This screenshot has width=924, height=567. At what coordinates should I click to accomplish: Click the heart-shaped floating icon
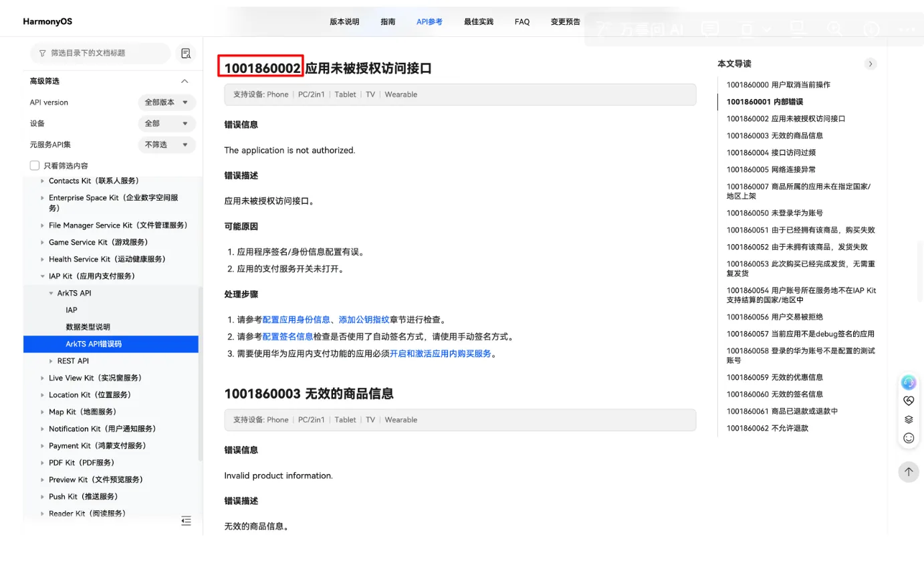[x=909, y=401]
